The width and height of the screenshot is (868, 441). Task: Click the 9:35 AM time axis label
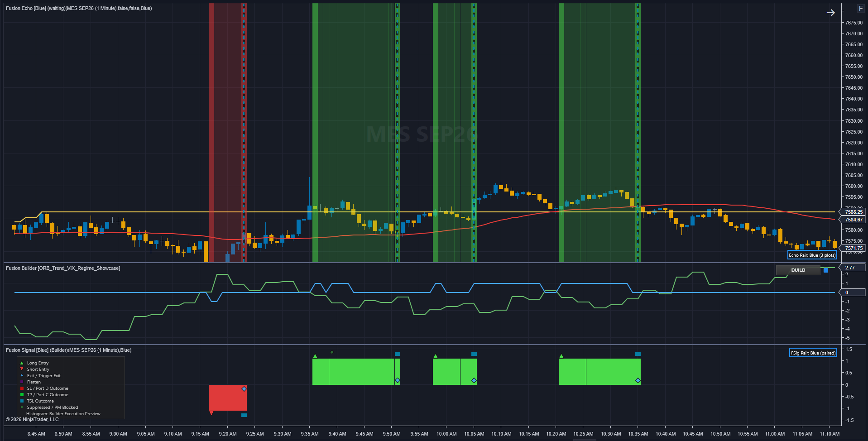(310, 434)
